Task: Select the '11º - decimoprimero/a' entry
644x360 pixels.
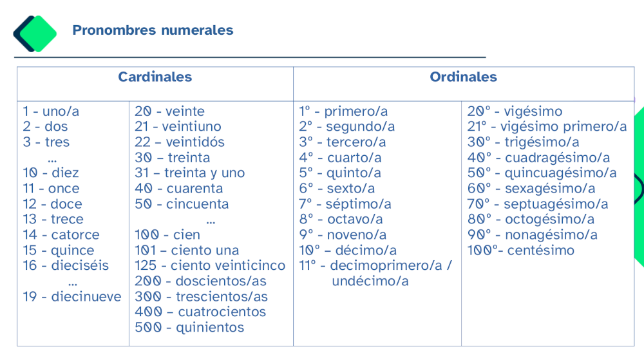Action: tap(375, 266)
